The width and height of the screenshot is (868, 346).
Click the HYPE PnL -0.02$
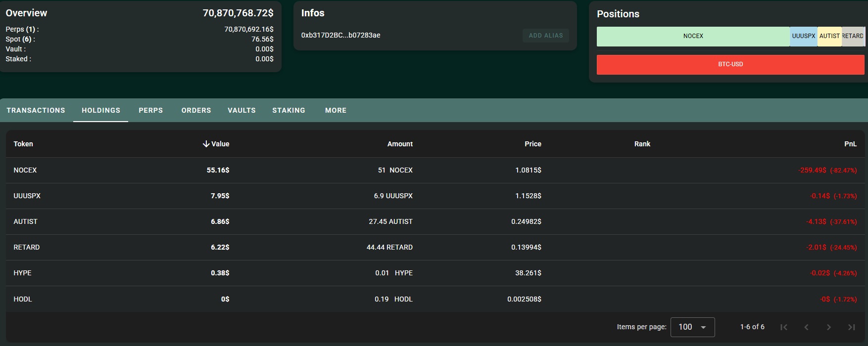click(820, 273)
